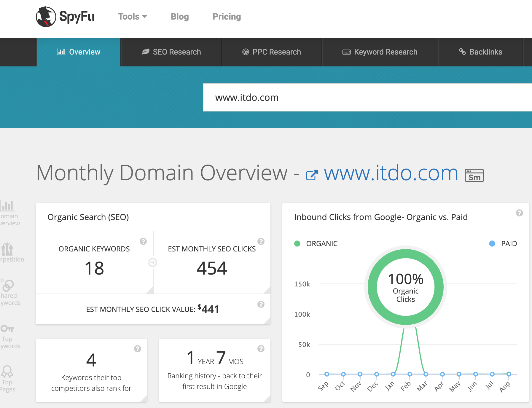This screenshot has width=532, height=408.
Task: Click the Backlinks chain icon
Action: tap(462, 52)
